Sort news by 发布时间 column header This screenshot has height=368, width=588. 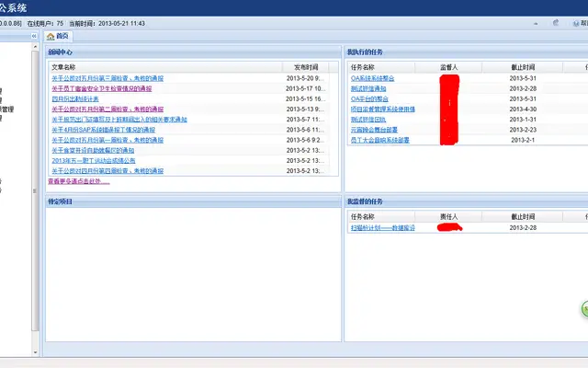[306, 67]
